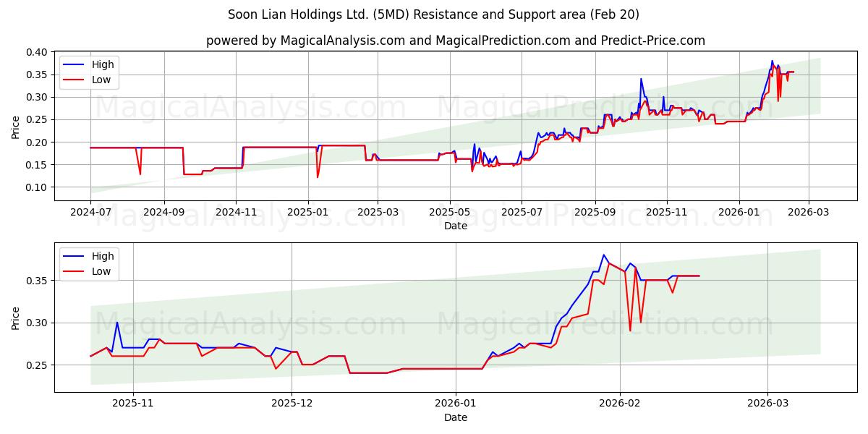Click the '0.25' y-axis tick in bottom chart
Image resolution: width=868 pixels, height=434 pixels.
pyautogui.click(x=38, y=365)
